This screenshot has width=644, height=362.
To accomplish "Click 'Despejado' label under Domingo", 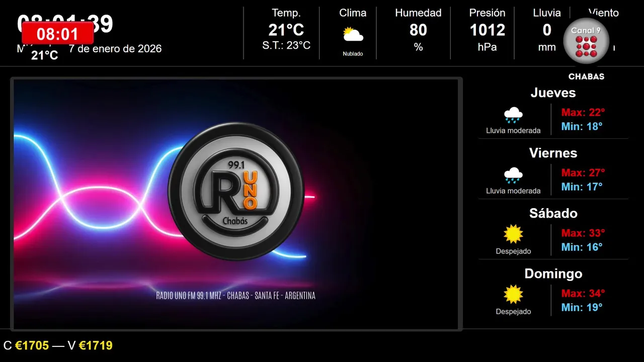I will (513, 312).
